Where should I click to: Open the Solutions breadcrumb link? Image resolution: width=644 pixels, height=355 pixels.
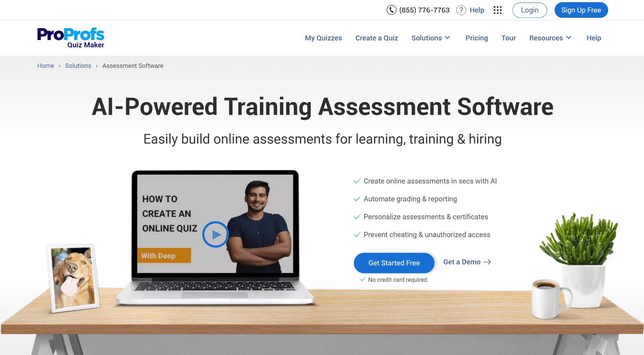tap(78, 65)
